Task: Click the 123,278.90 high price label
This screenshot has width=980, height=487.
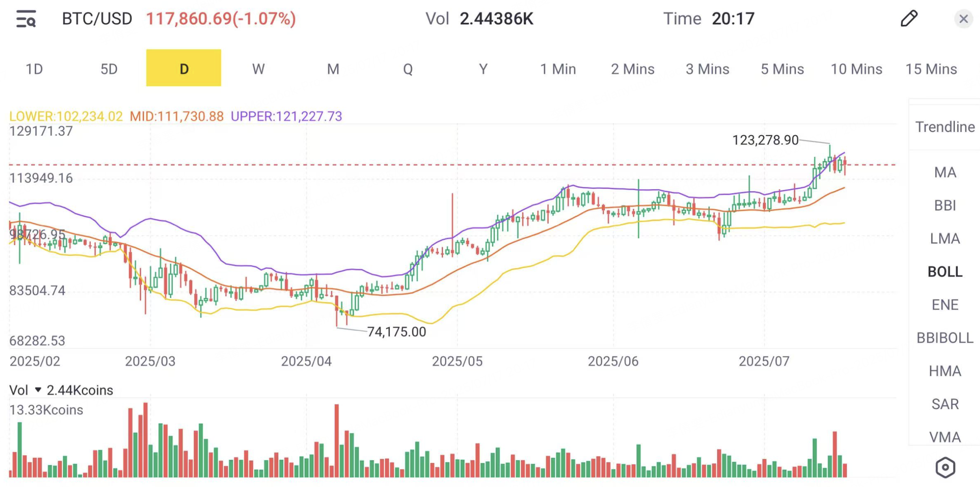Action: click(765, 140)
